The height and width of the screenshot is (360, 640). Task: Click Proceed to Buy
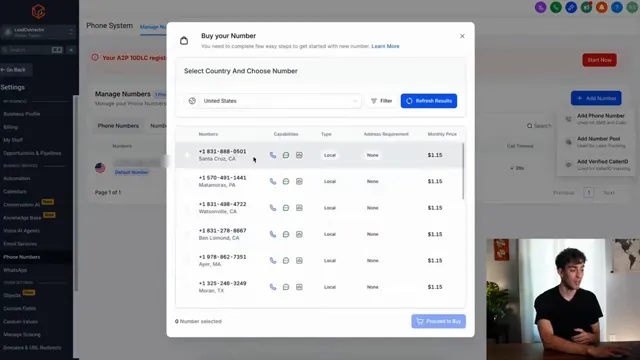438,321
